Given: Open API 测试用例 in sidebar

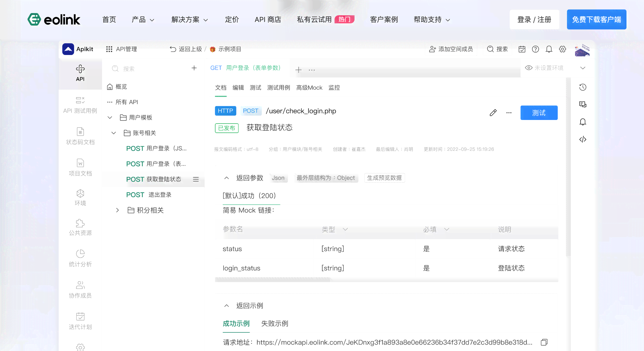Looking at the screenshot, I should 80,105.
